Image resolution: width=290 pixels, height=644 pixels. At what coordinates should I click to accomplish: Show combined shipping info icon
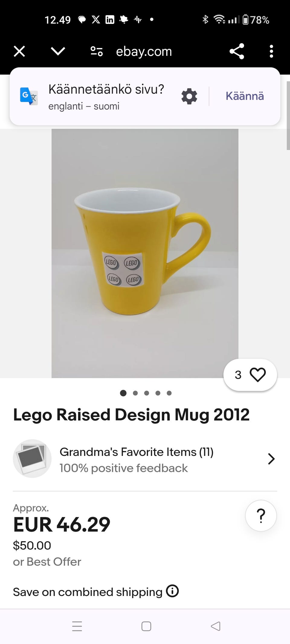(x=172, y=591)
